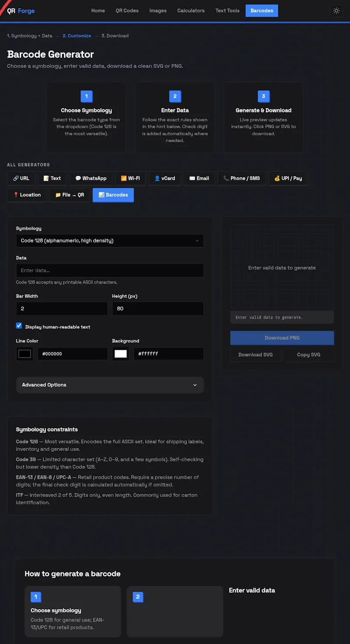Click the Download SVG button

tap(255, 355)
